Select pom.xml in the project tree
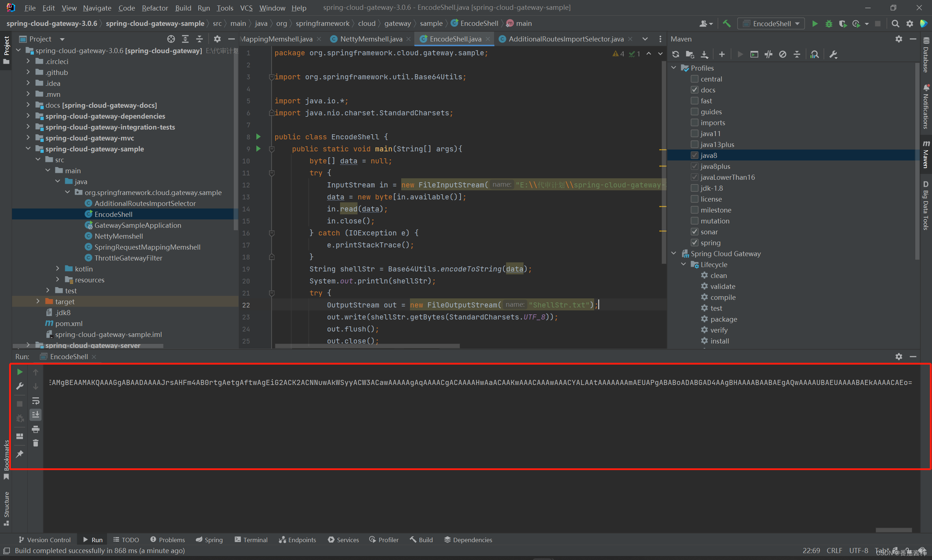 point(69,323)
